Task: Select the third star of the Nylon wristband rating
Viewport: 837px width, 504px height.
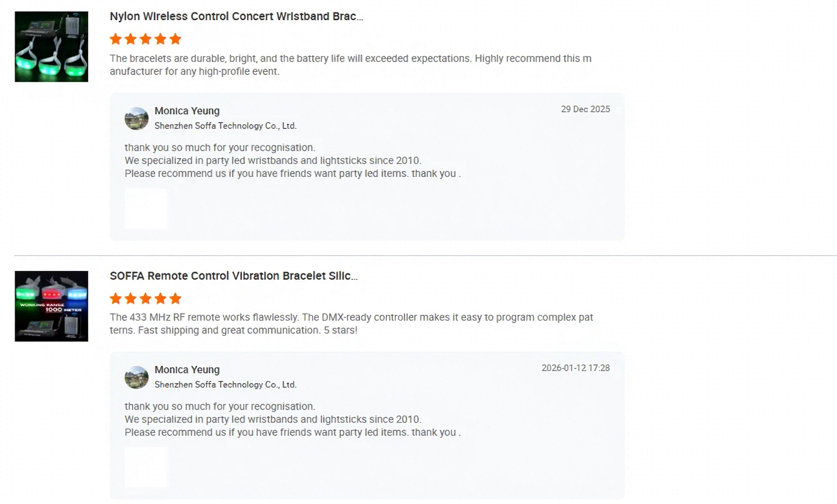Action: click(146, 39)
